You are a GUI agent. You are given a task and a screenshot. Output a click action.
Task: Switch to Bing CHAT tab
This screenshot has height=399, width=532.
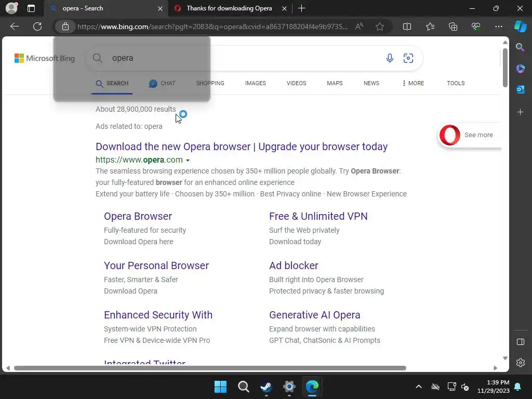click(162, 83)
